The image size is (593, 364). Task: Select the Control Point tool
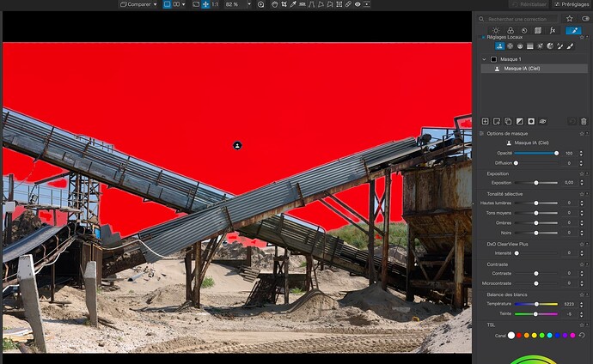click(510, 46)
